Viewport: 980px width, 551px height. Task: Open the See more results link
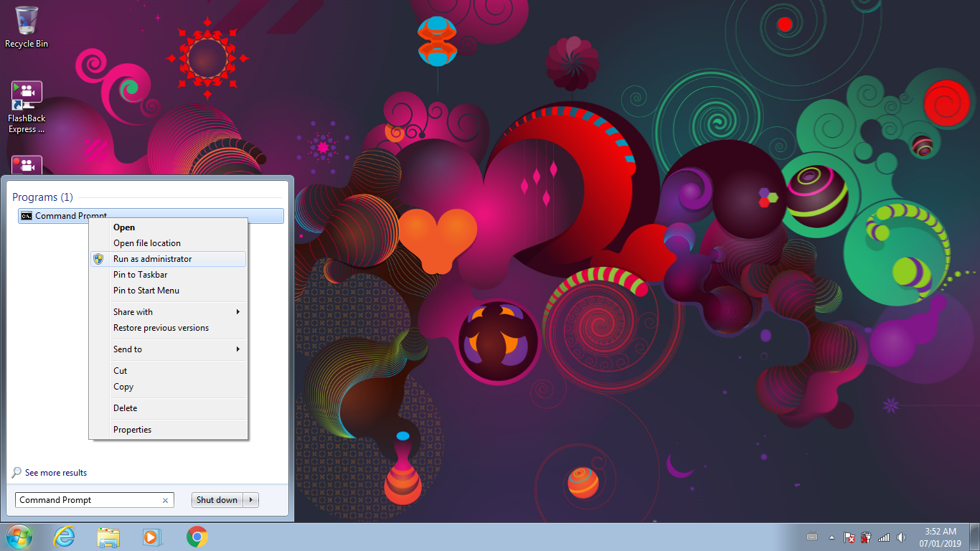(x=56, y=473)
